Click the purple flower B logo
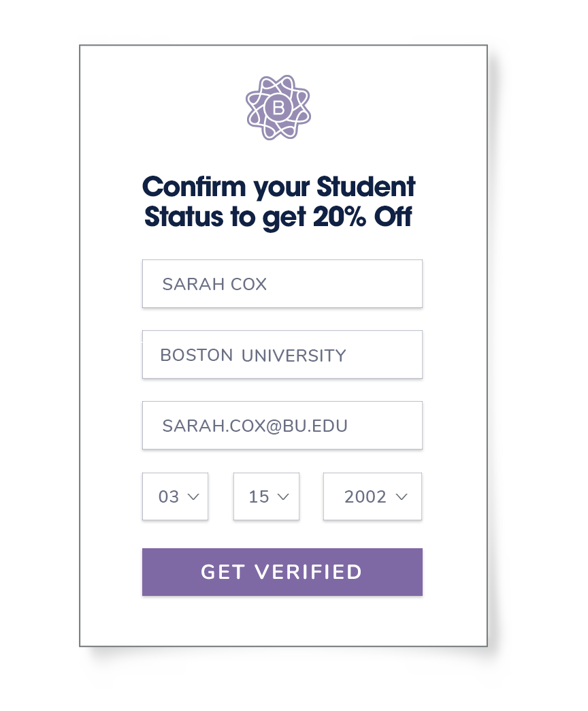Image resolution: width=588 pixels, height=711 pixels. 278,108
